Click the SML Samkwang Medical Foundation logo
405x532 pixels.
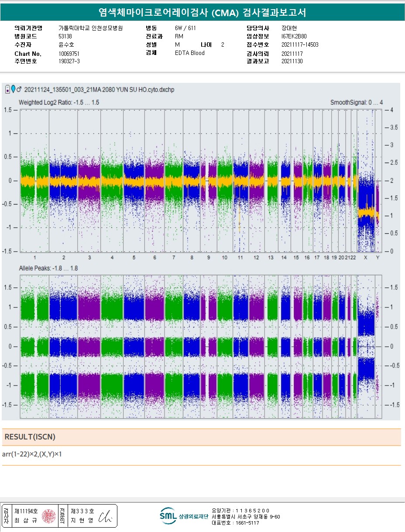[x=183, y=516]
